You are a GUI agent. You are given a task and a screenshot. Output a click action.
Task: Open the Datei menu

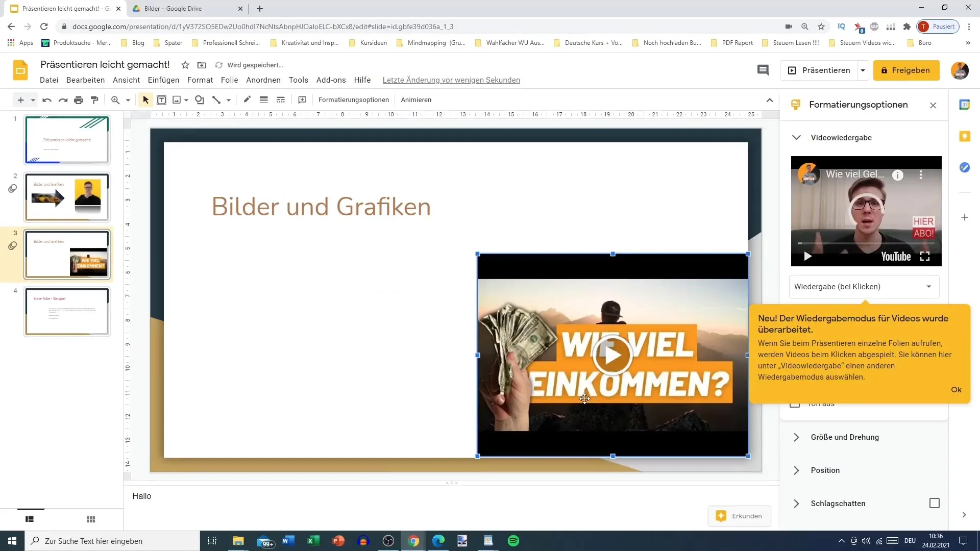click(49, 80)
